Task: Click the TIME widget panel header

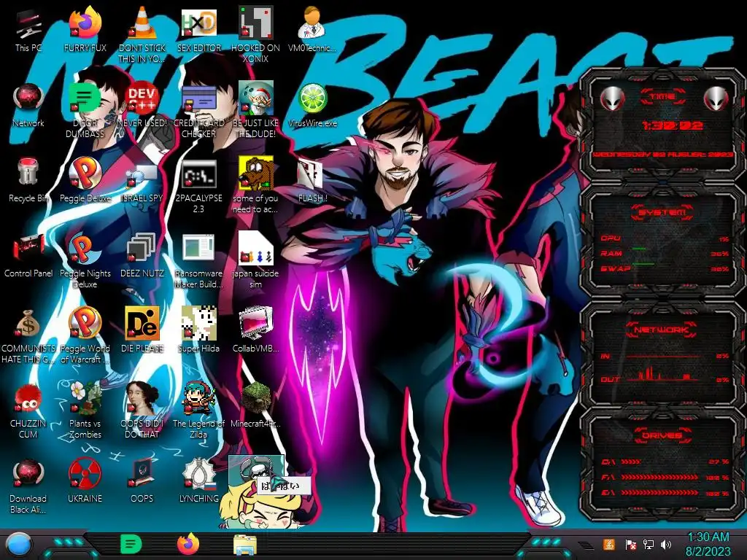Action: coord(662,97)
